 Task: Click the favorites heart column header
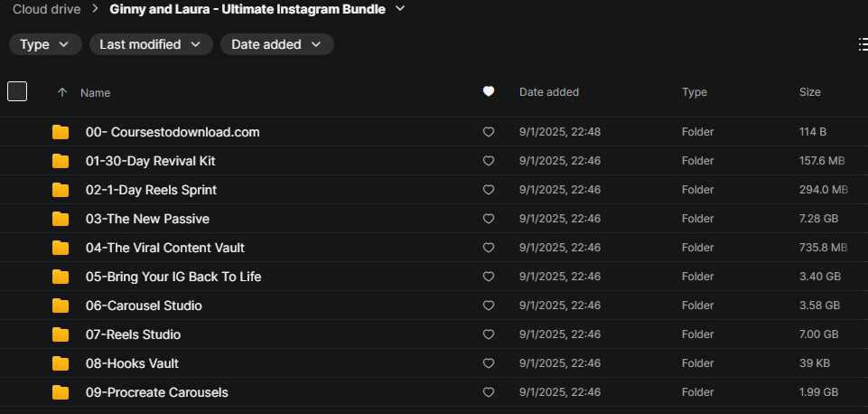coord(489,91)
